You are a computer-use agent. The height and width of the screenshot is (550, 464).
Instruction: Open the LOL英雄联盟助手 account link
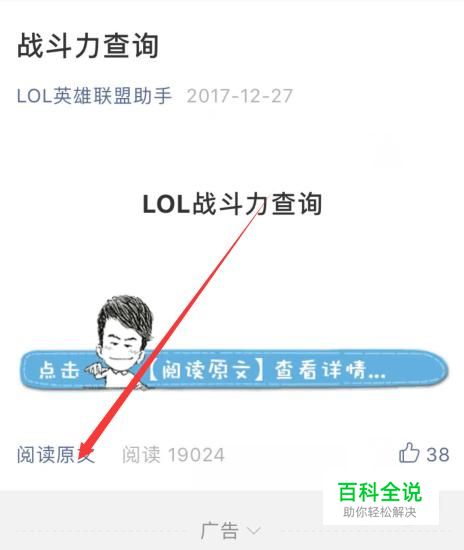(x=94, y=96)
